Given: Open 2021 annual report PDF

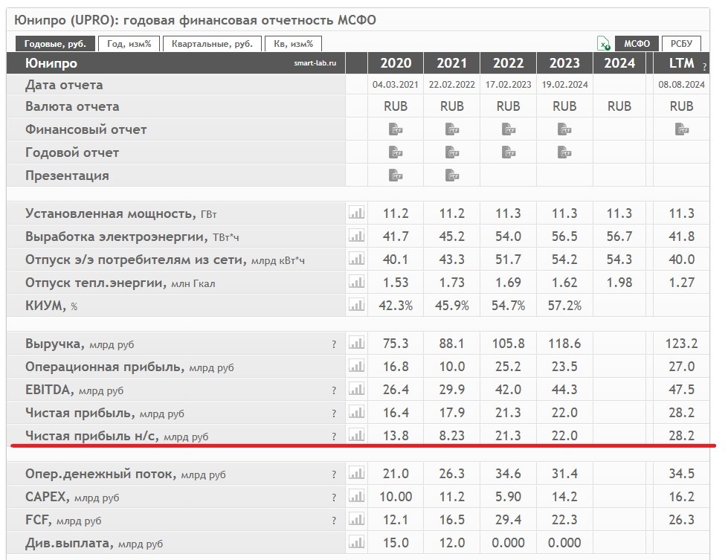Looking at the screenshot, I should tap(452, 152).
